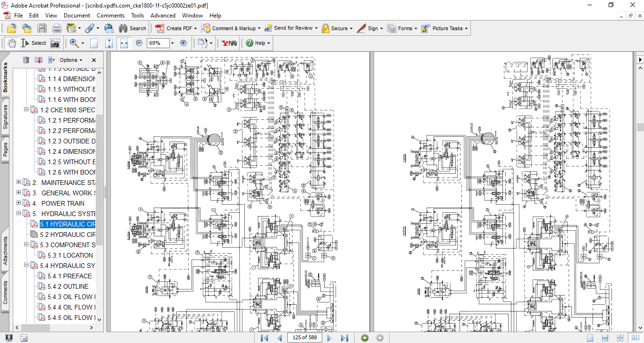This screenshot has width=644, height=343.
Task: Open bookmarks Options dropdown
Action: 71,60
